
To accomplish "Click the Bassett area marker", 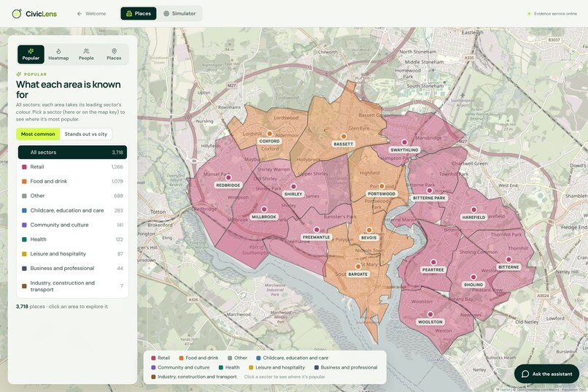I will [x=344, y=137].
